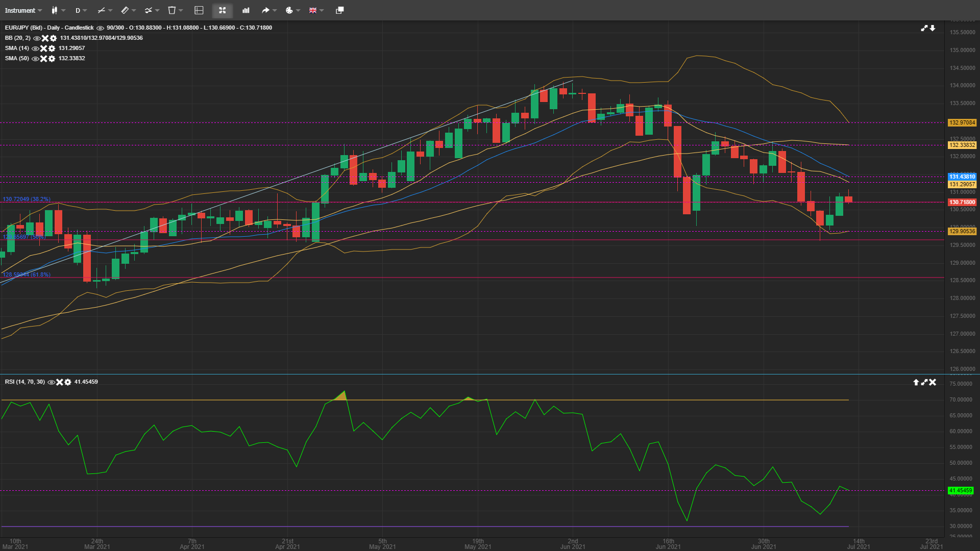The width and height of the screenshot is (980, 551).
Task: Toggle visibility of RSI (14, 70, 30) indicator
Action: [51, 382]
